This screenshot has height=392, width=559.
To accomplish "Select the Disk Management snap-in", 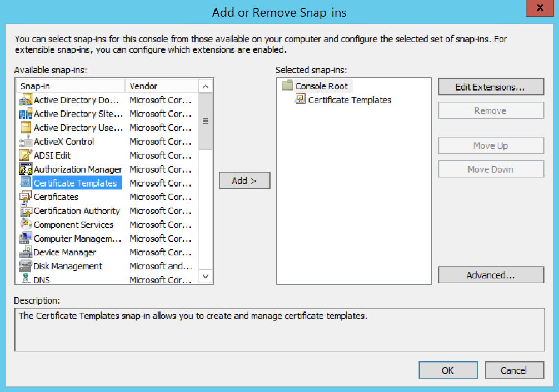I will click(64, 266).
